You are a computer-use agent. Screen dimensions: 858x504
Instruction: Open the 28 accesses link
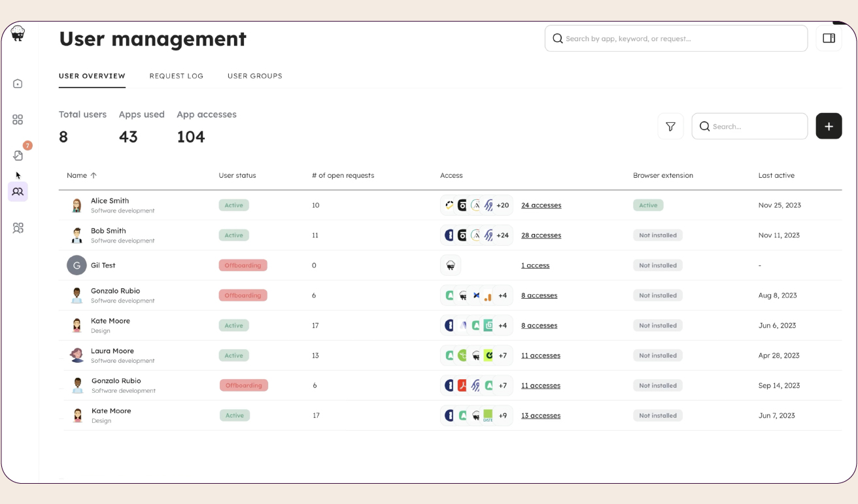tap(541, 235)
